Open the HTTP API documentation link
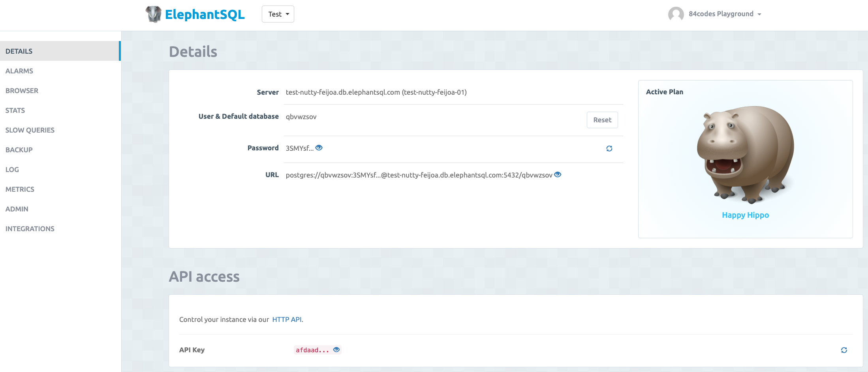868x372 pixels. coord(287,320)
